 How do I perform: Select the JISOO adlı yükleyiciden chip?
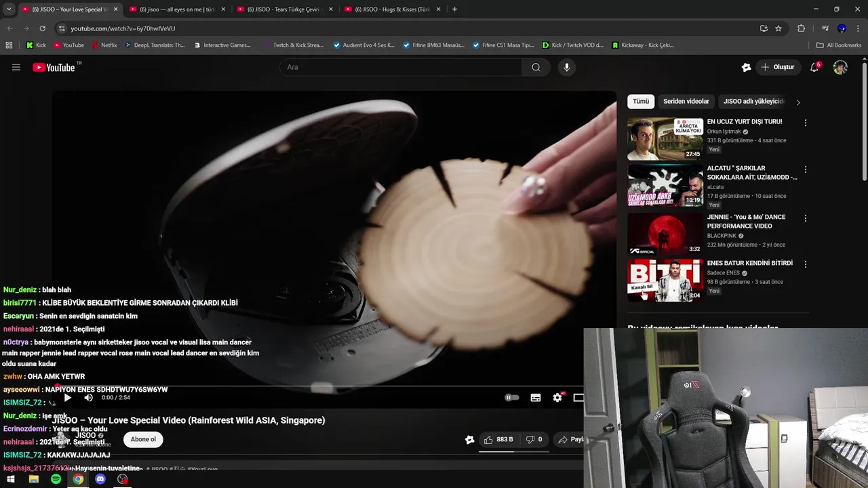(753, 102)
